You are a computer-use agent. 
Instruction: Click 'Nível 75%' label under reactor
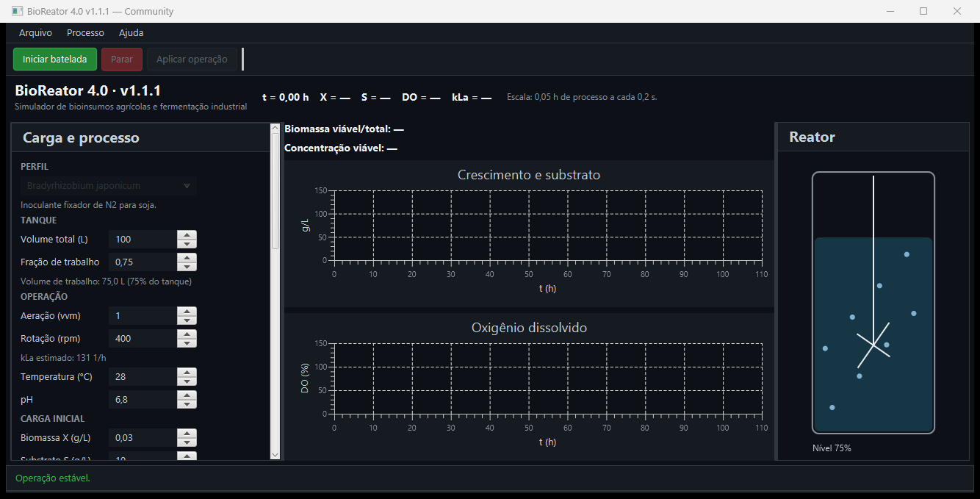pyautogui.click(x=832, y=448)
